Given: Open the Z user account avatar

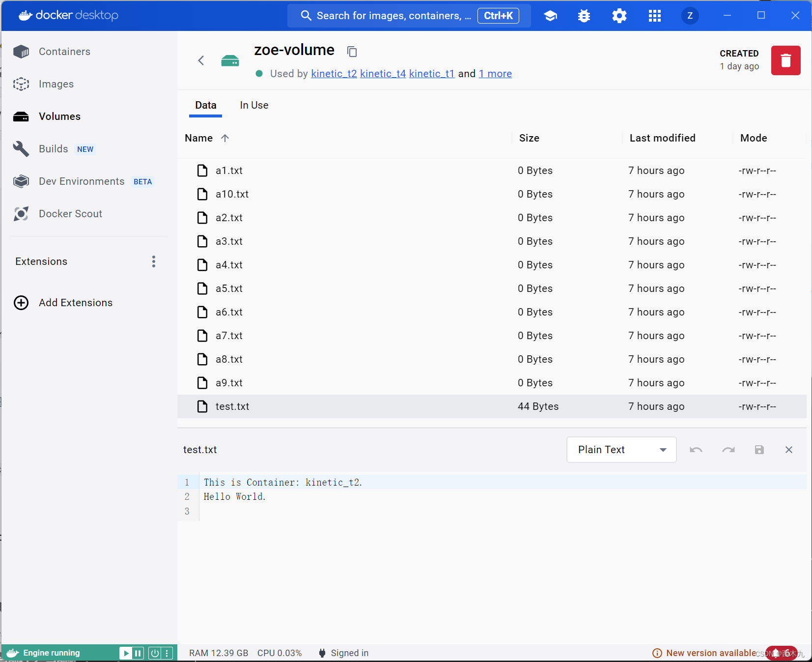Looking at the screenshot, I should [690, 16].
